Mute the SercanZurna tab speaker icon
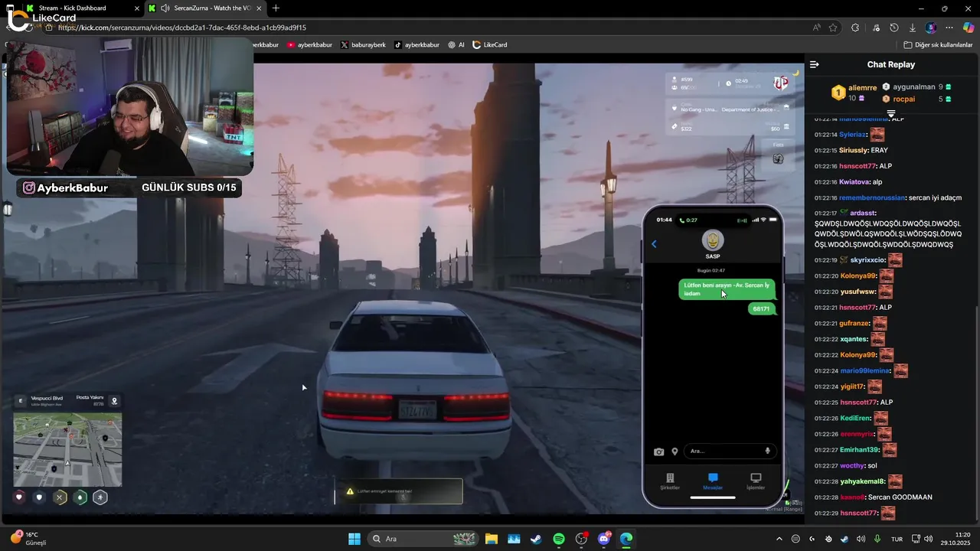This screenshot has height=551, width=980. tap(165, 8)
